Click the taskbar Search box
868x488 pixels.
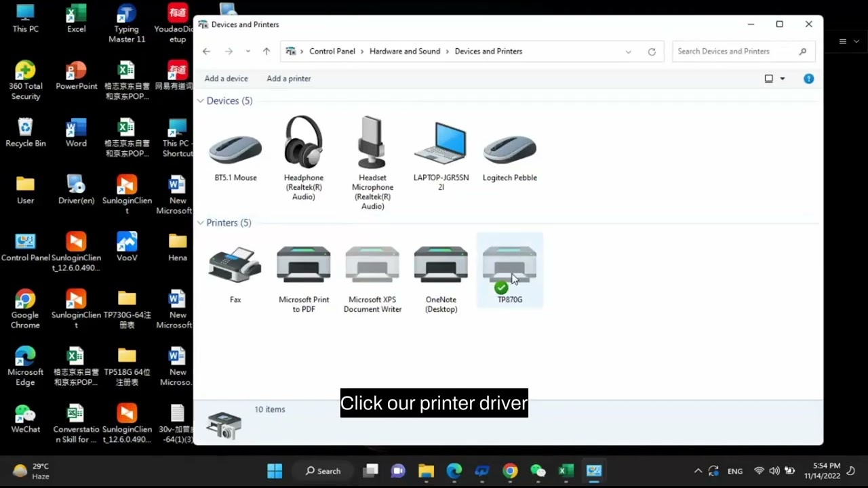[x=323, y=471]
